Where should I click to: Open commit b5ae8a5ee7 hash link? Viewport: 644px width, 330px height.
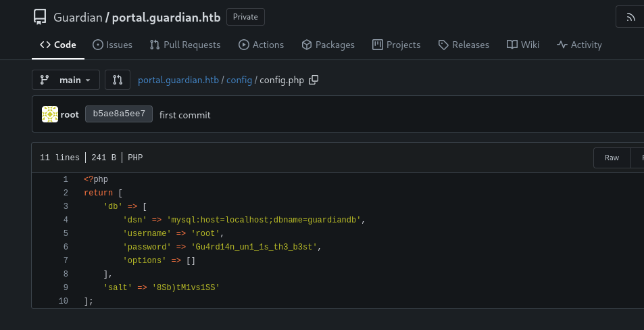click(x=119, y=114)
